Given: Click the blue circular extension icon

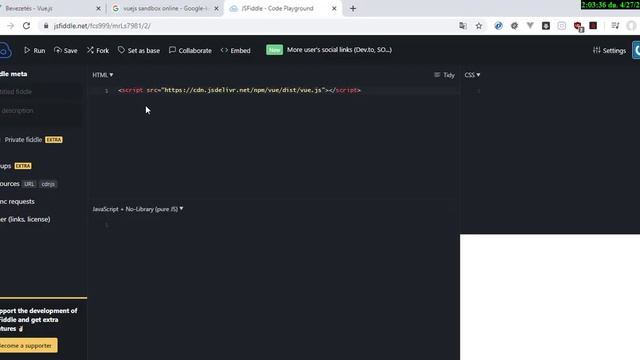Looking at the screenshot, I should (x=498, y=26).
